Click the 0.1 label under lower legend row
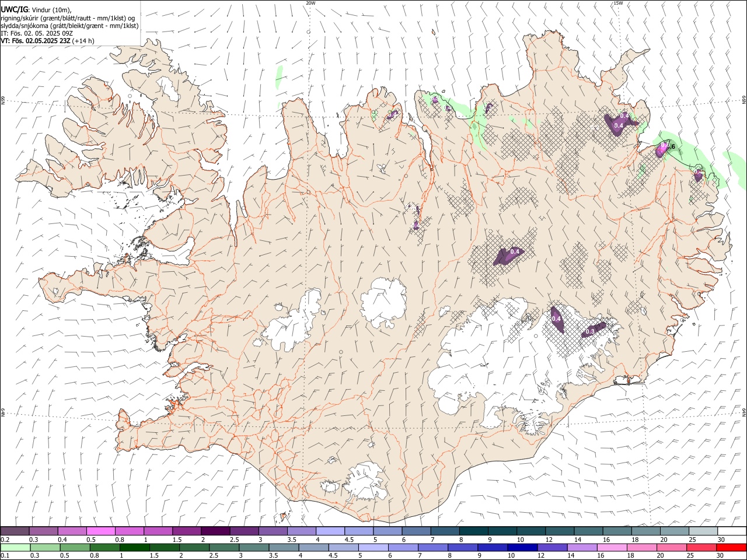The width and height of the screenshot is (747, 560). (5, 556)
